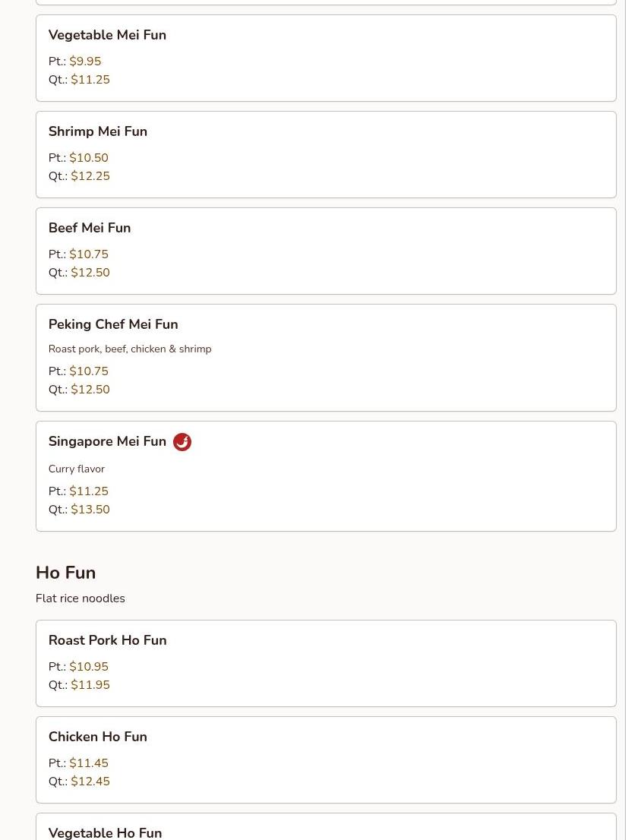Viewport: 641px width, 840px height.
Task: Click the "Roast pork, beef, chicken & shrimp" description
Action: point(130,349)
